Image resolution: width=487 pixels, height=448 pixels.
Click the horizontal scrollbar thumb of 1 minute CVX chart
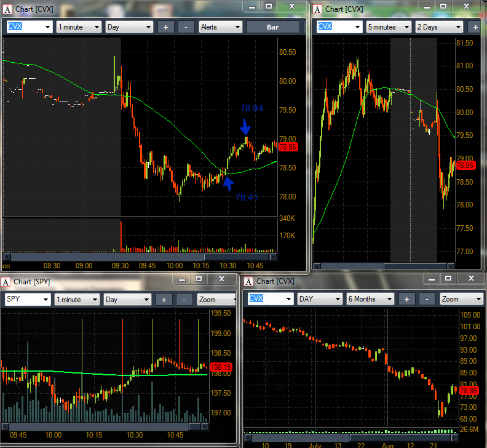(236, 257)
